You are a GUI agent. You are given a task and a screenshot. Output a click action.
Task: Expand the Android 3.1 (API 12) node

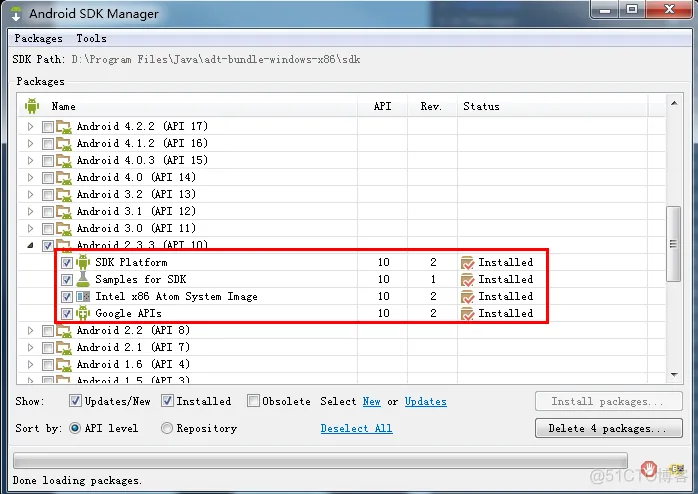click(30, 211)
